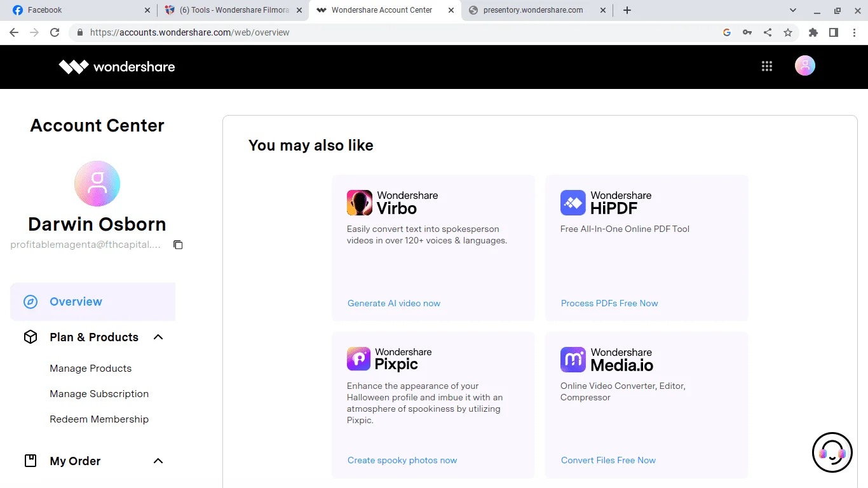
Task: Open the Chrome three-dot menu
Action: [x=854, y=32]
